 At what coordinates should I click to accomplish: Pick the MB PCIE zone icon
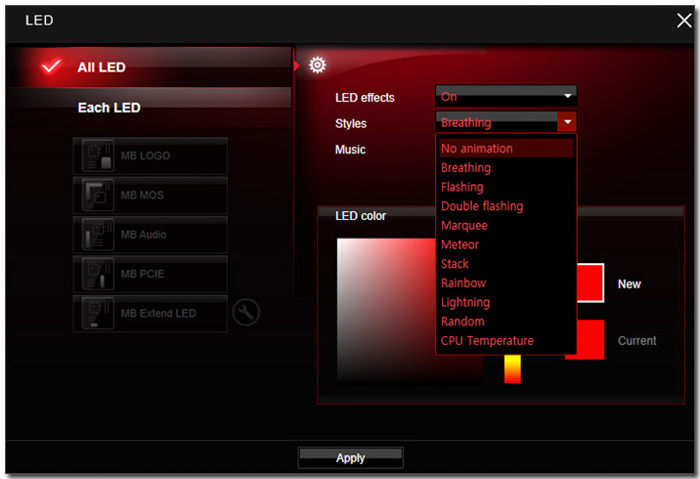pos(98,274)
